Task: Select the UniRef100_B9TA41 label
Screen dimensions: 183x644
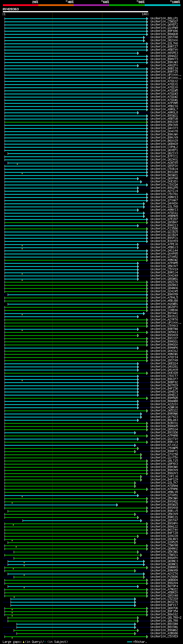Action: point(164,313)
